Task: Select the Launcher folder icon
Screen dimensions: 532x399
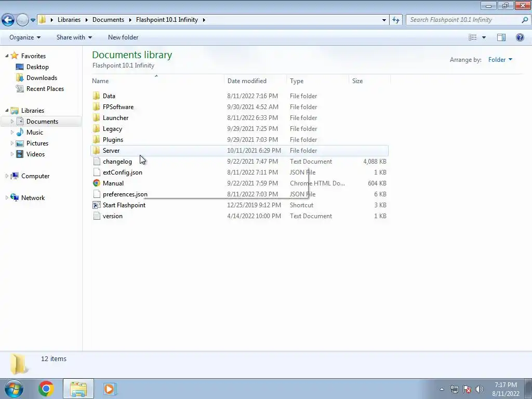Action: click(x=96, y=118)
